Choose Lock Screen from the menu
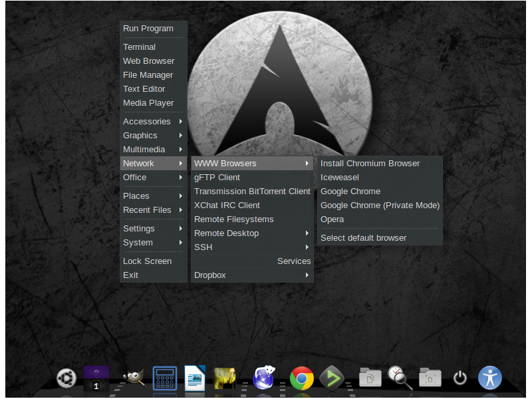Screen dimensions: 532x399 click(x=154, y=261)
